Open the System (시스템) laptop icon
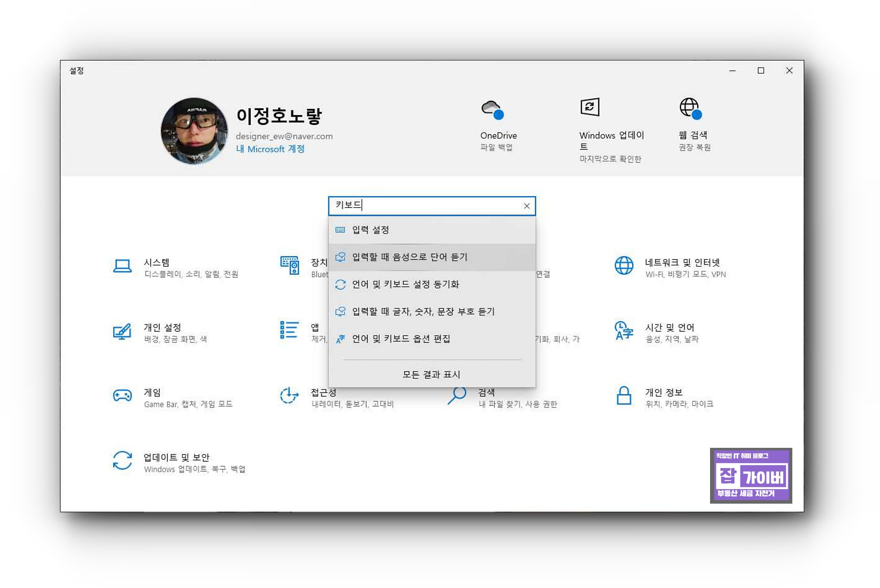 tap(122, 266)
